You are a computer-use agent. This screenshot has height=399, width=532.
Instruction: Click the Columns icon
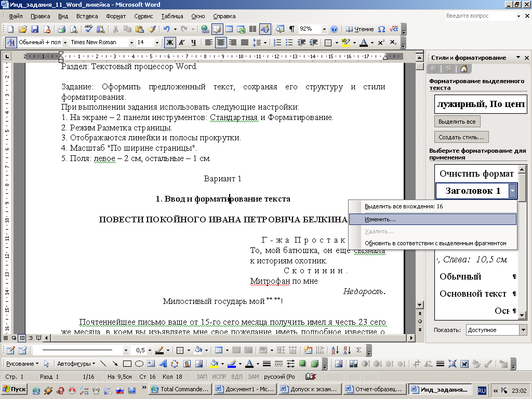click(253, 29)
